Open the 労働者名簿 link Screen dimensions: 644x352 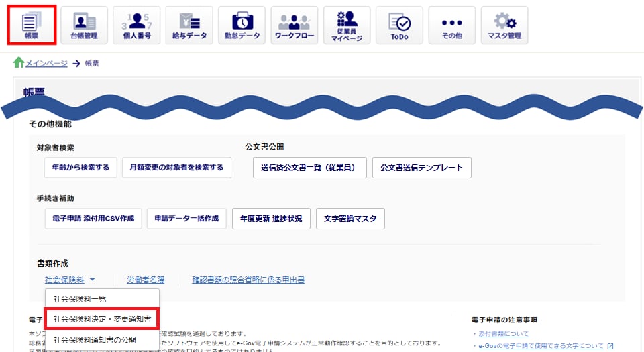click(146, 280)
